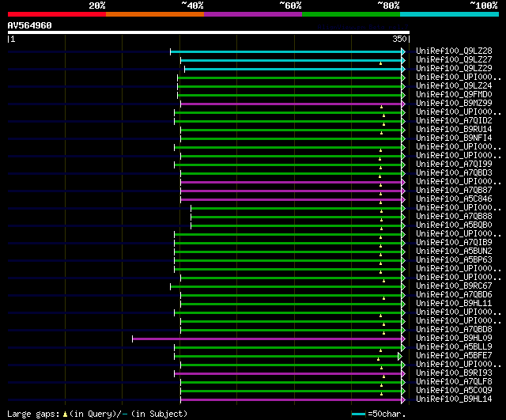Select the UniRef100_A7QID2 label
Screen dimensions: 506x420
[x=454, y=120]
